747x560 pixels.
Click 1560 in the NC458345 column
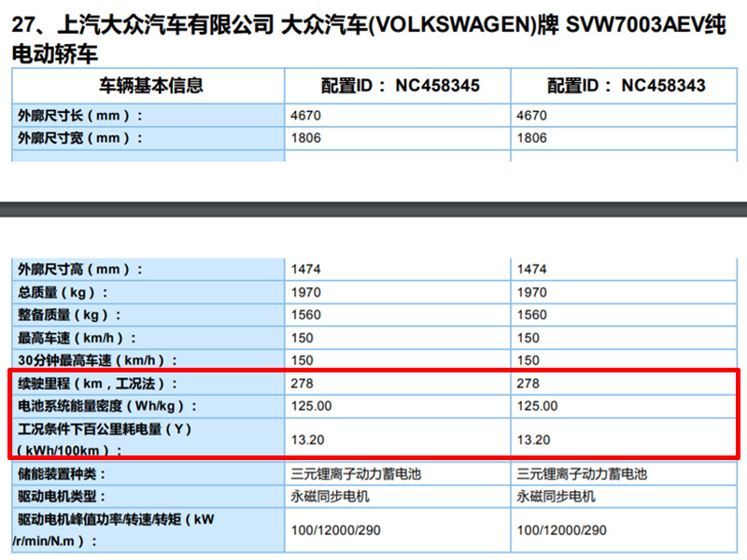306,315
